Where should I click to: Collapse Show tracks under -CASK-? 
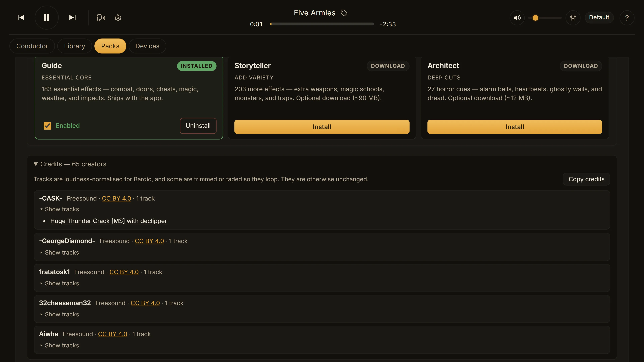pyautogui.click(x=60, y=209)
